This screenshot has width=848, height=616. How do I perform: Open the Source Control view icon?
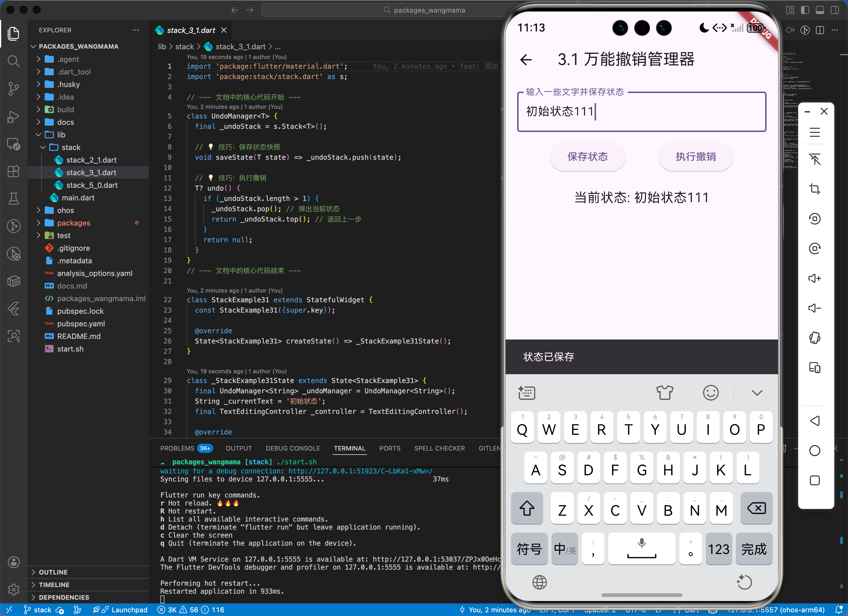[13, 88]
